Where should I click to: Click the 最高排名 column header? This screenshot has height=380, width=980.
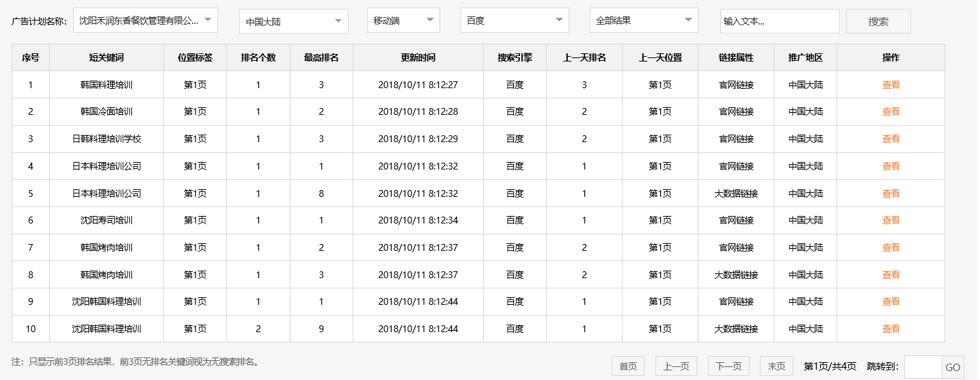point(321,57)
